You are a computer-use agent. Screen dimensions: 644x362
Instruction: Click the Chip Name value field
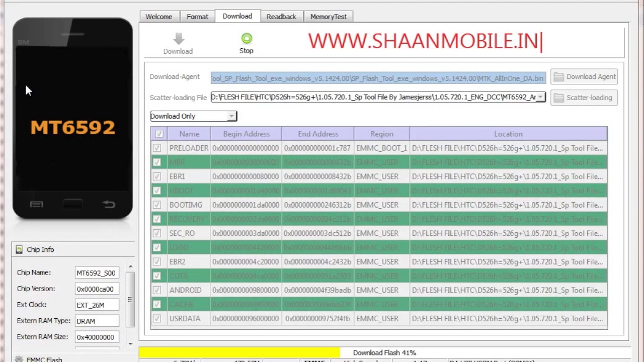[x=97, y=273]
